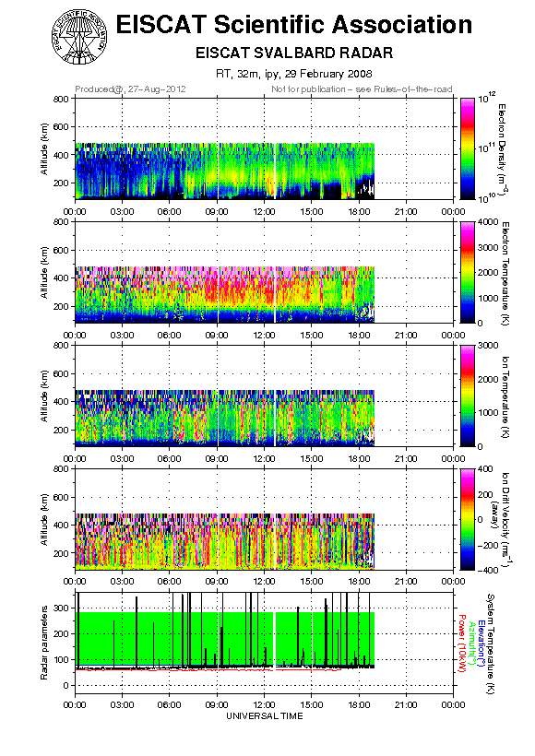The width and height of the screenshot is (535, 756).
Task: Click the Electron Temperature color bar
Action: 468,272
